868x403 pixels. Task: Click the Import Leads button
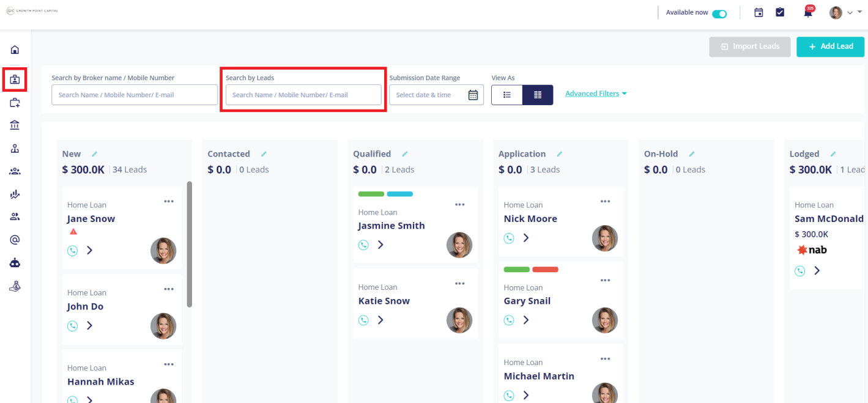tap(750, 46)
